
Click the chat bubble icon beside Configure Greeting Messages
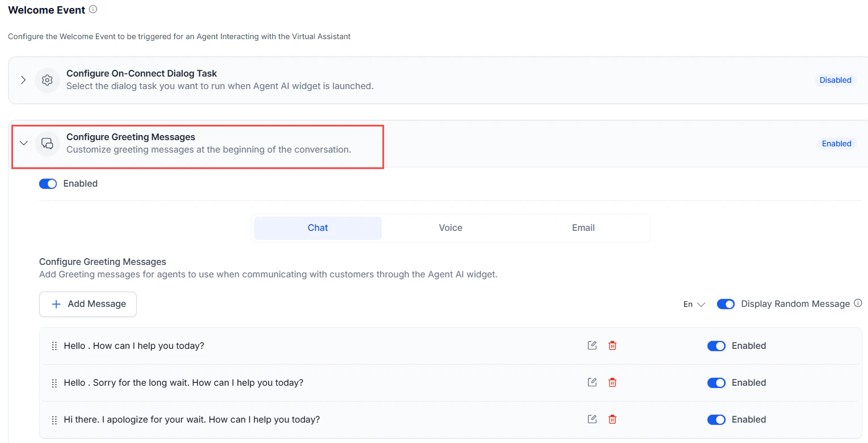tap(47, 144)
